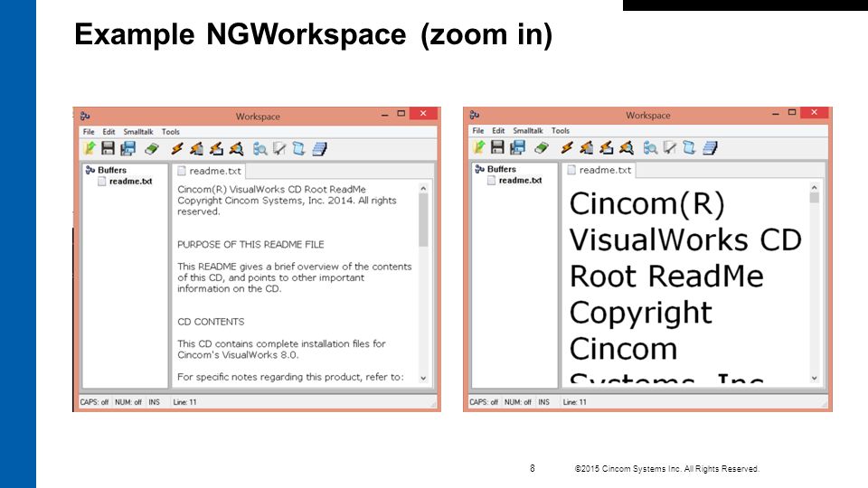868x488 pixels.
Task: Click the blue magnifier browse icon, left window
Action: pyautogui.click(x=260, y=148)
